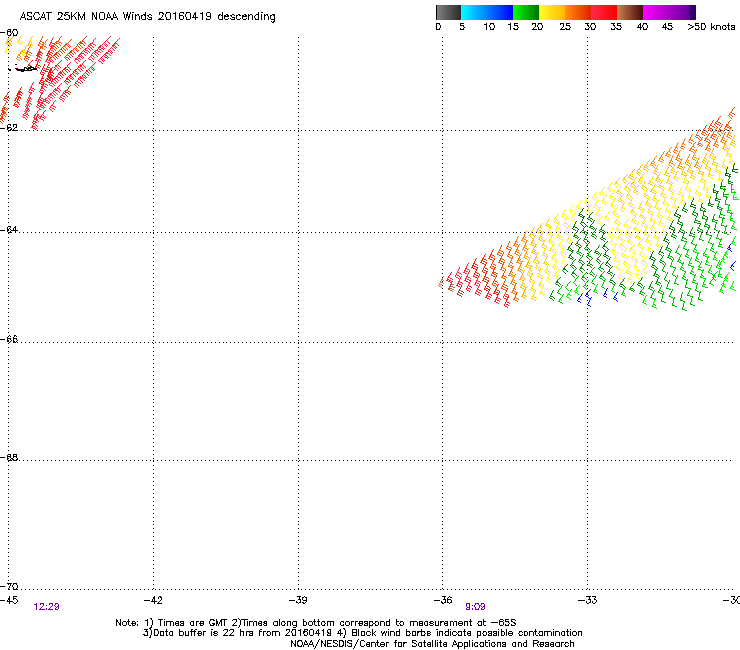The width and height of the screenshot is (740, 650).
Task: Click the green 15–20 knots color bar segment
Action: tap(526, 12)
